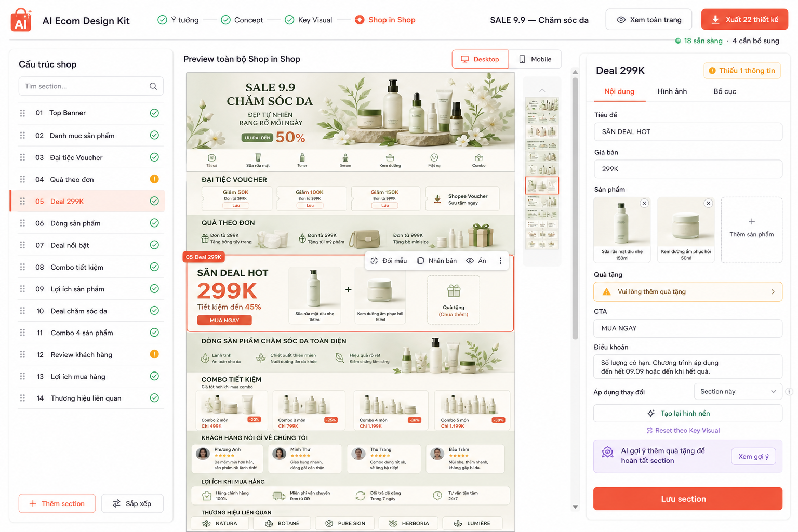Screen dimensions: 798x532
Task: Go to Key Visual step
Action: click(309, 20)
